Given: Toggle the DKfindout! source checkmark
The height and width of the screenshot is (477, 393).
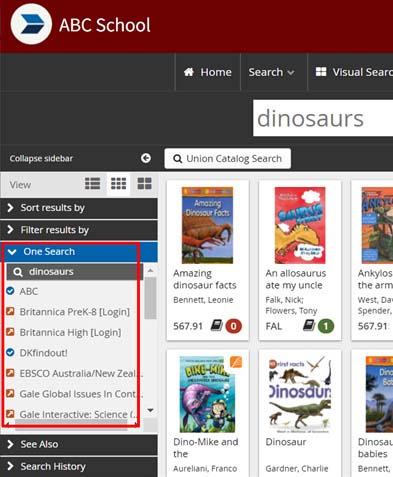Looking at the screenshot, I should (10, 352).
